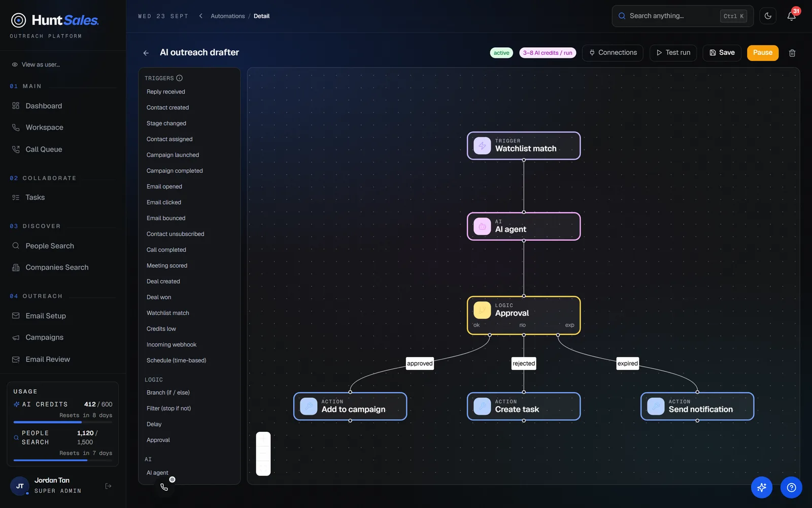Select the Approval logic node on the canvas
Image resolution: width=812 pixels, height=508 pixels.
coord(524,315)
